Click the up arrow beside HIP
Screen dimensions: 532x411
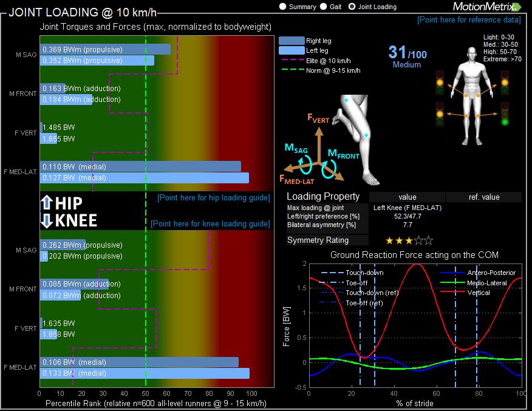47,203
